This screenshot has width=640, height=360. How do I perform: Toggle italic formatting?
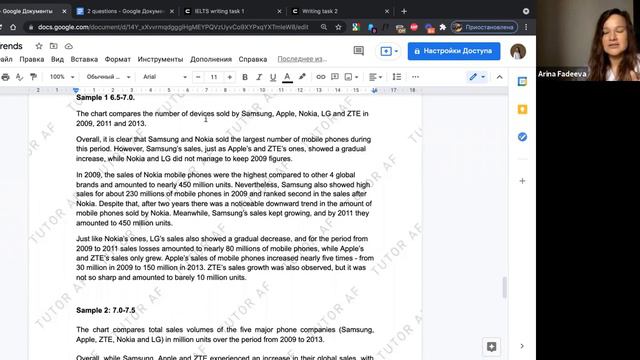(259, 77)
